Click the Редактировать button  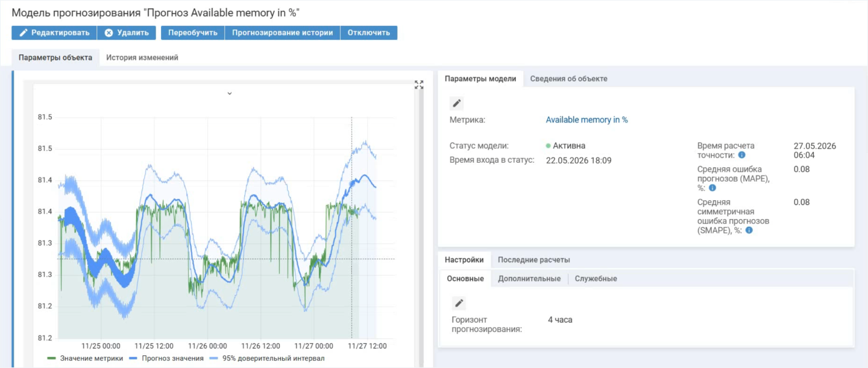click(x=54, y=33)
